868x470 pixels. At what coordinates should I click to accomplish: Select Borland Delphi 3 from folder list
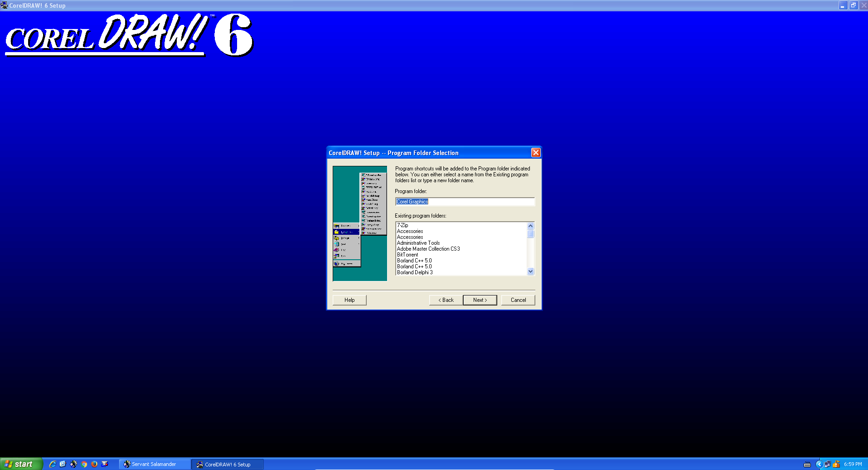[415, 272]
